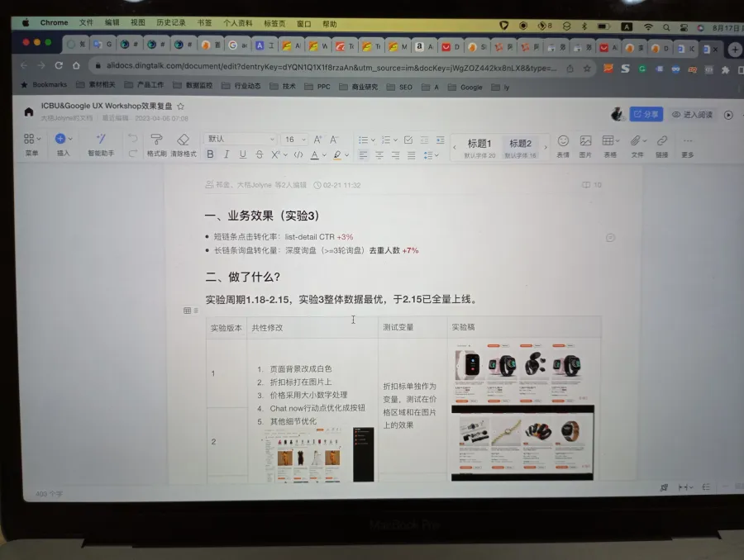Open the 菜单 grid menu
This screenshot has height=560, width=744.
click(31, 145)
